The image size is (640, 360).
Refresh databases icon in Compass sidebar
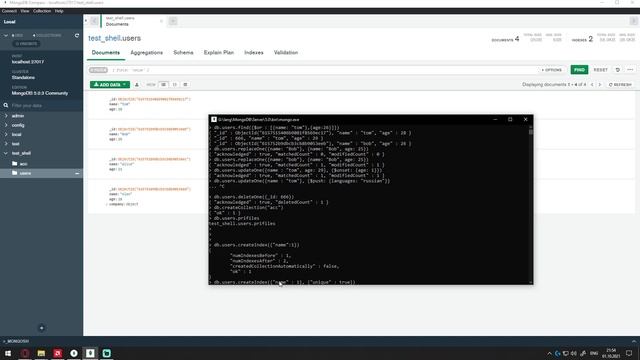click(x=77, y=36)
